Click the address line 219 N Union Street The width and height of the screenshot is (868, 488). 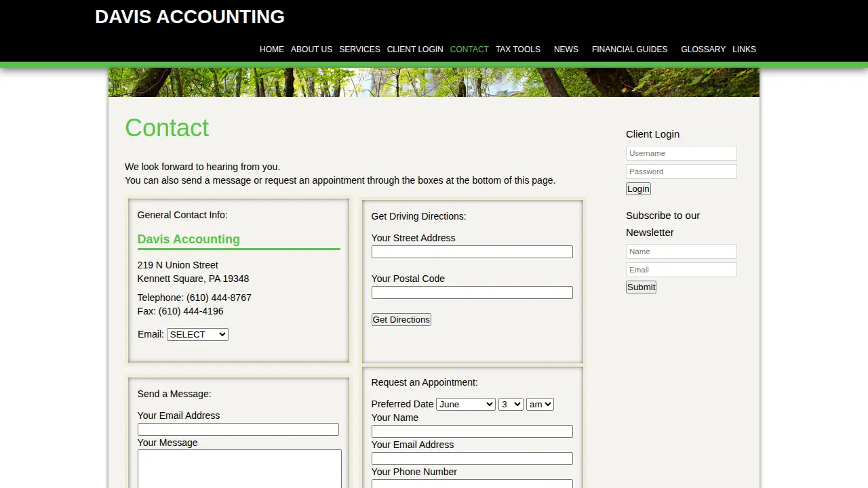178,265
